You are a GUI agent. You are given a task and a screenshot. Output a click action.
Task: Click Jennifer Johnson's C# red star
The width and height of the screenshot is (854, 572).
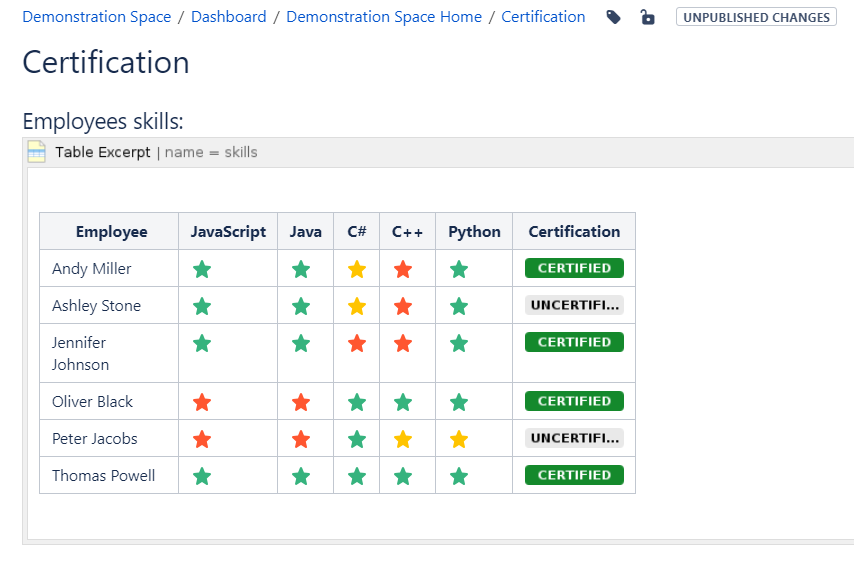357,343
